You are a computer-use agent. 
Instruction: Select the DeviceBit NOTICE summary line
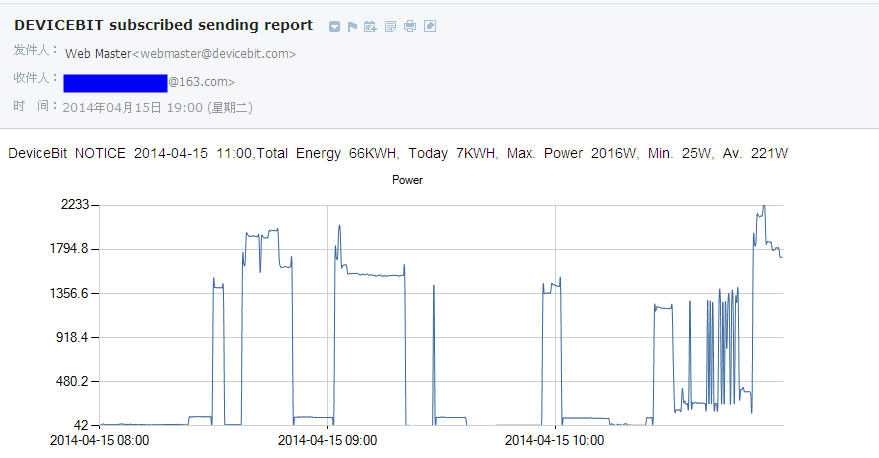(x=398, y=154)
